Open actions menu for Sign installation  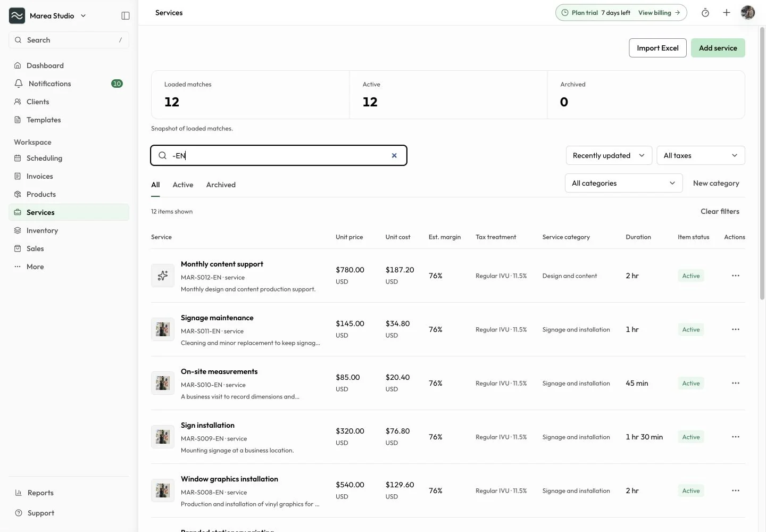(736, 437)
